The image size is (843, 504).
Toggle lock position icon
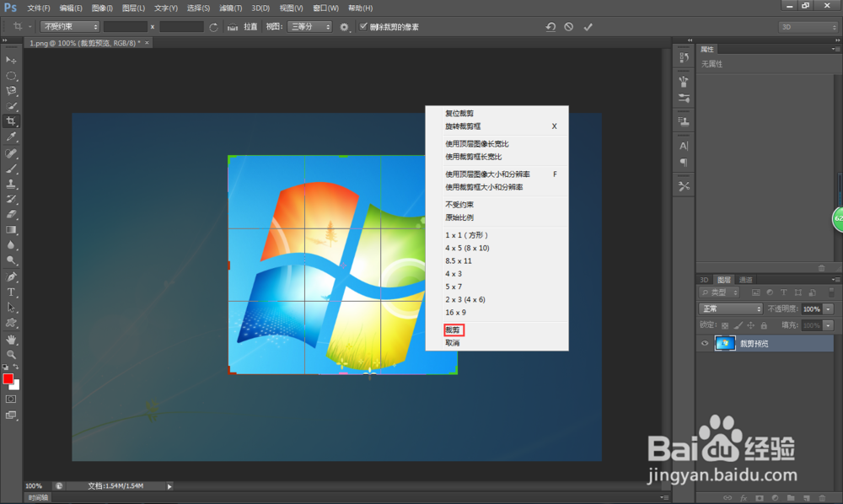[x=750, y=325]
